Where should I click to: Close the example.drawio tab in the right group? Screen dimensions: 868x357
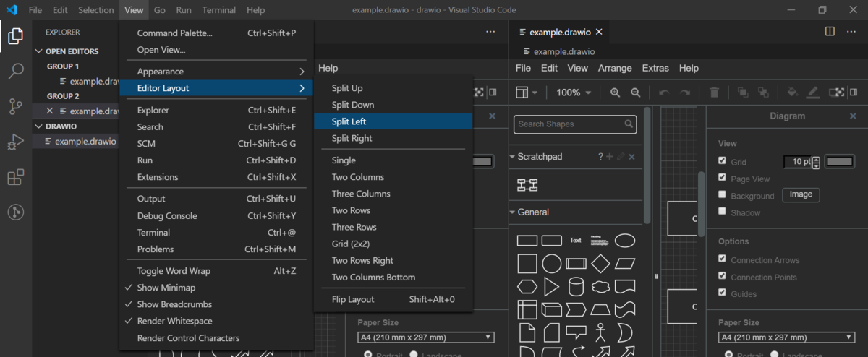[x=599, y=32]
